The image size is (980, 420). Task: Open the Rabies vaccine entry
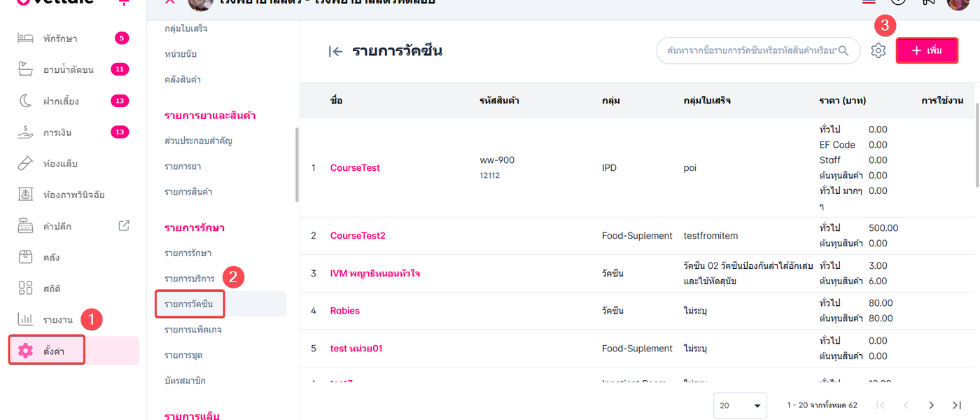tap(344, 311)
